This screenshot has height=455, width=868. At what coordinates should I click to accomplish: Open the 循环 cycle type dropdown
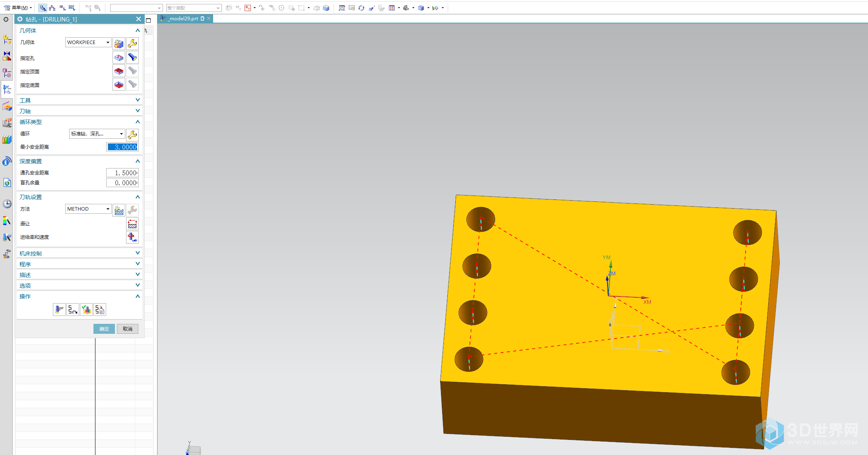click(97, 134)
